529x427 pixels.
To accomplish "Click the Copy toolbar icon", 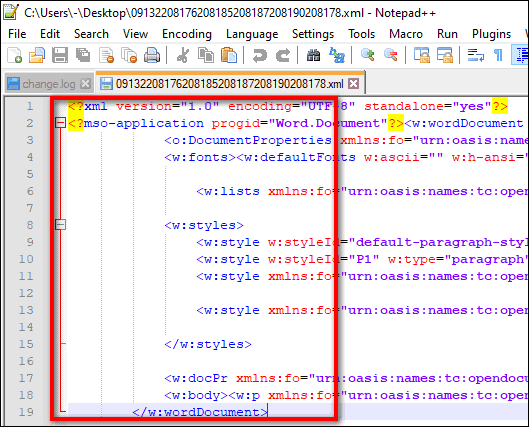I will (x=206, y=55).
